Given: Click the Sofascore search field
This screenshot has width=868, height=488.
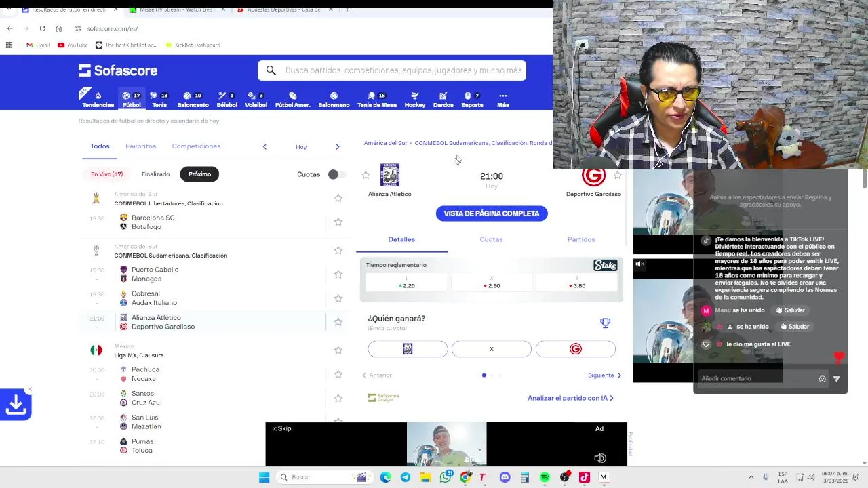Looking at the screenshot, I should [392, 70].
